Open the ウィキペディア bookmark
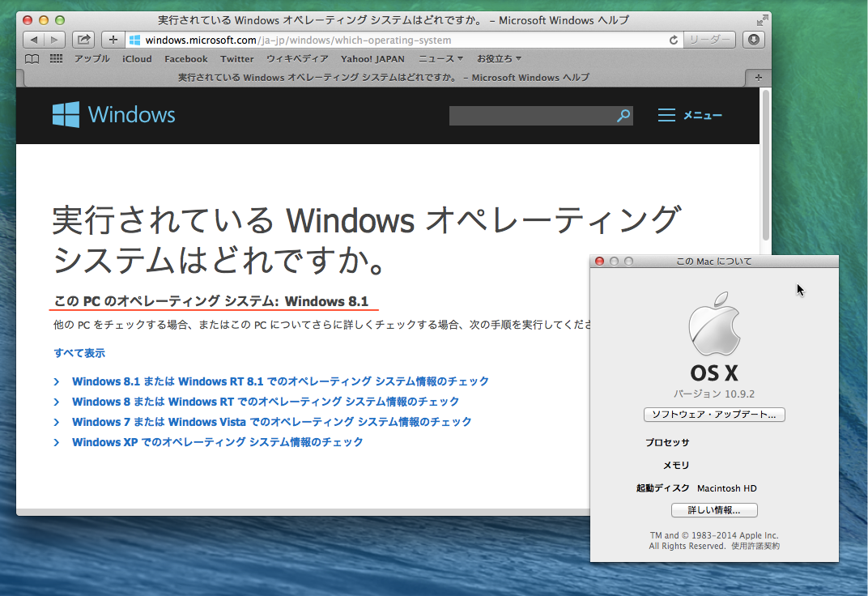This screenshot has height=596, width=868. (x=297, y=58)
